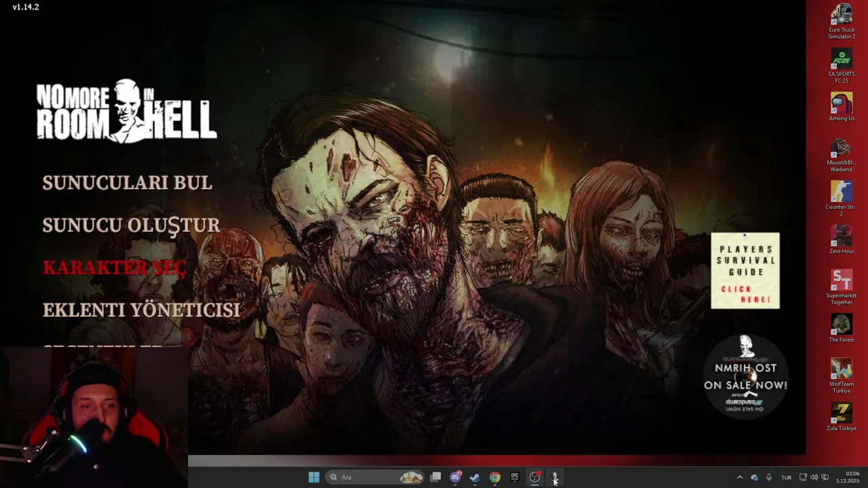Choose Karakter Seç menu option
868x488 pixels.
pos(115,268)
